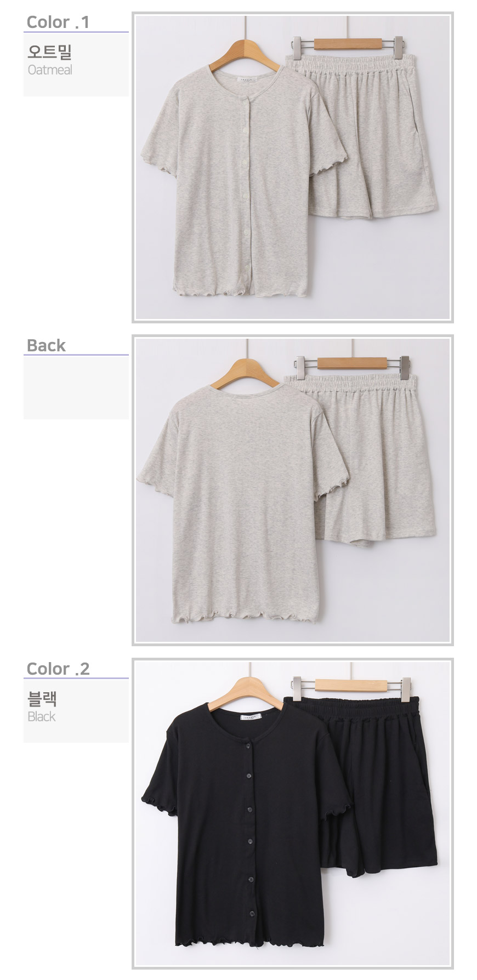Click the Back section heading
Screen dimensions: 477x980
pos(46,346)
